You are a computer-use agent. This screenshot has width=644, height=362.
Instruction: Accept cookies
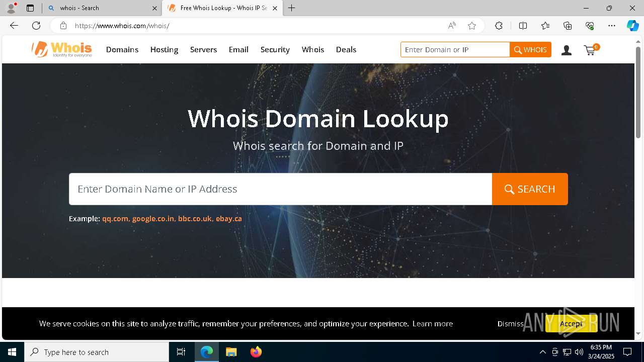tap(571, 323)
